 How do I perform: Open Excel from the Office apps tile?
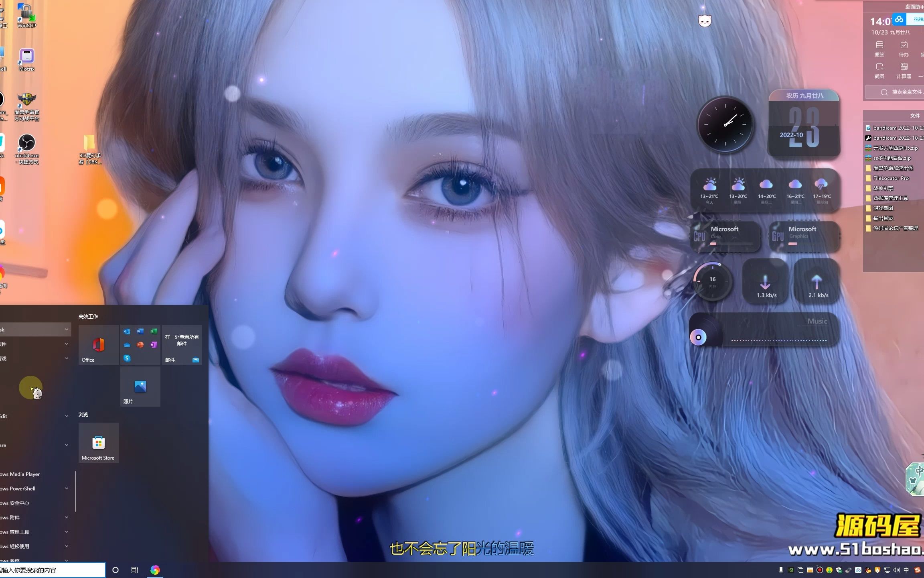click(x=153, y=331)
